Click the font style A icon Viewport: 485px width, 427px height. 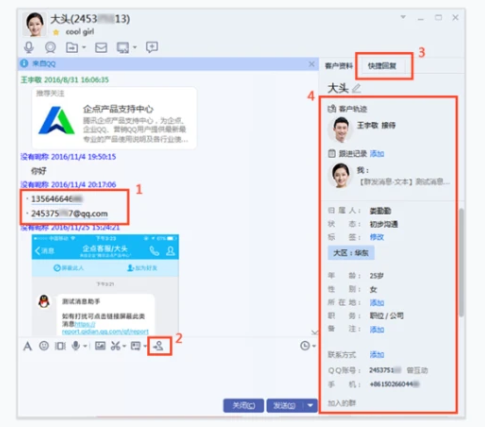point(27,346)
